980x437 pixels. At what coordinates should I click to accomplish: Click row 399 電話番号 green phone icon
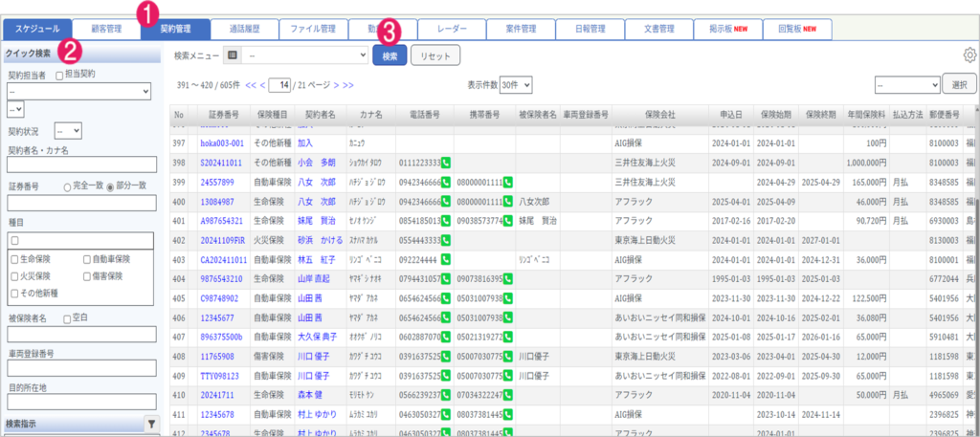point(446,183)
